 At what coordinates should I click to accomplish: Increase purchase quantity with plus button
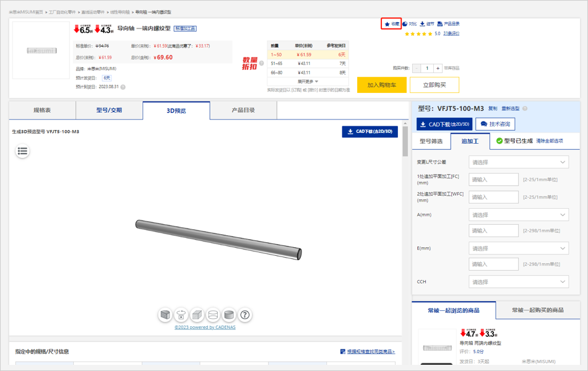438,68
